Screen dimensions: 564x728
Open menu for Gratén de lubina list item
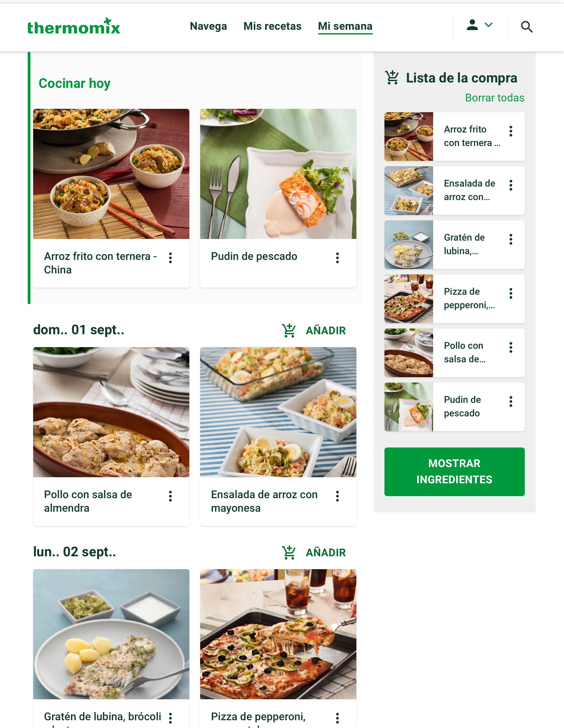tap(511, 239)
